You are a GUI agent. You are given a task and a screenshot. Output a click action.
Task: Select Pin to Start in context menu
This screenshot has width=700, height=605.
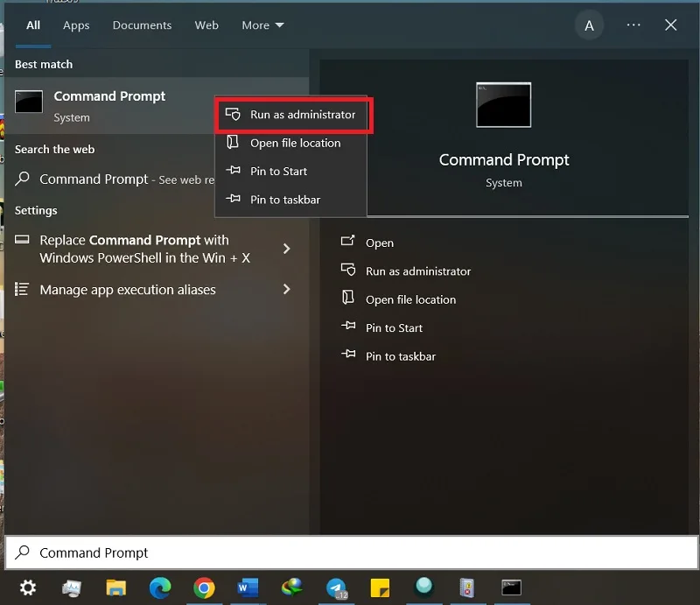(x=291, y=171)
